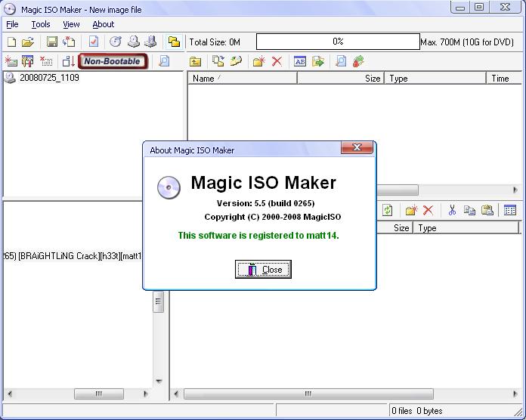The image size is (526, 420).
Task: Click the new folder icon in upper file toolbar
Action: 259,61
